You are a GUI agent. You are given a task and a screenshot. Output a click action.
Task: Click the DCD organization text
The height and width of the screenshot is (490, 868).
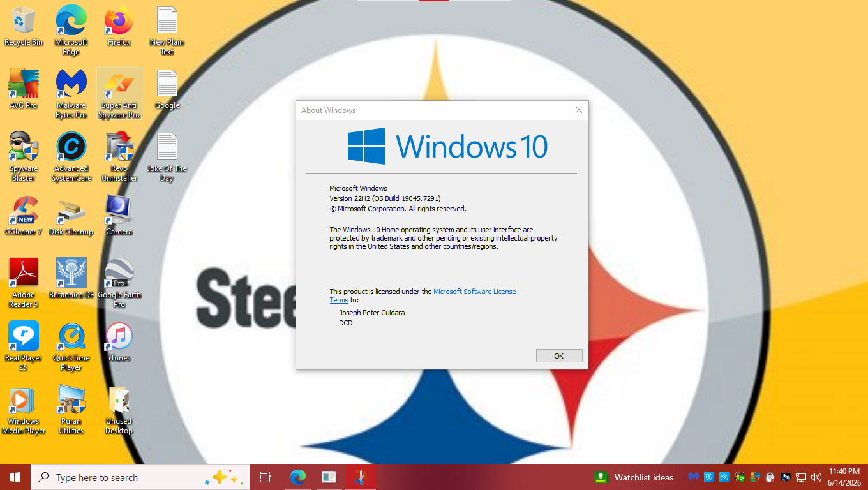point(345,323)
